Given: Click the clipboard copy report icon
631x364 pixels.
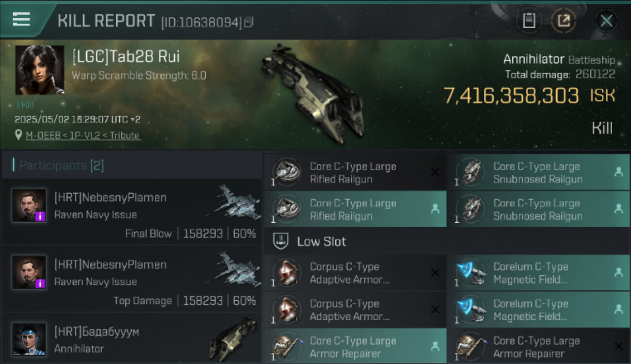Looking at the screenshot, I should (529, 21).
